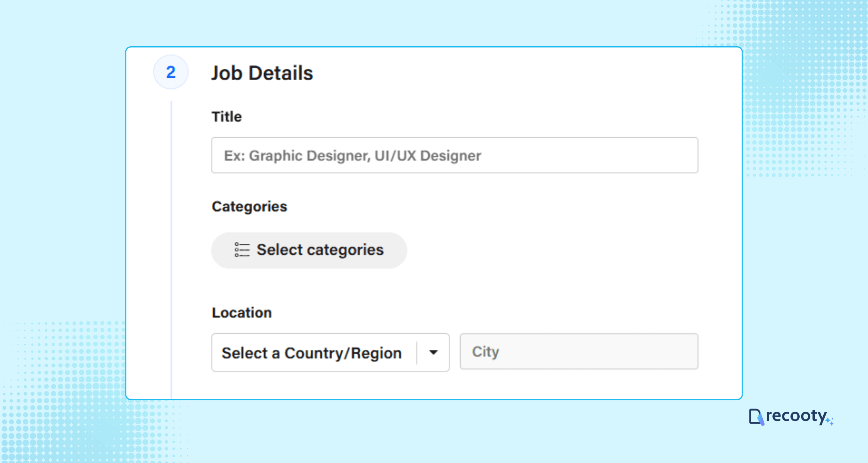Click the Location label
Screen dimensions: 868x463
(241, 313)
